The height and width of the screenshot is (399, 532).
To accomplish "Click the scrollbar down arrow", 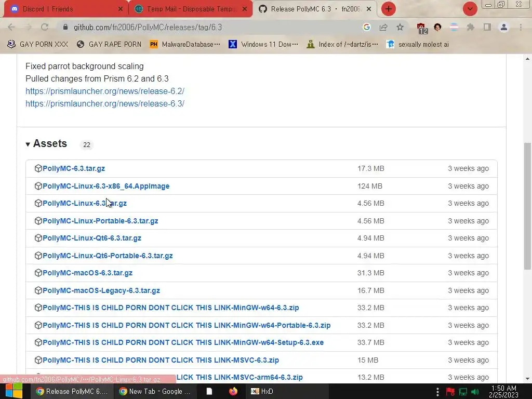I will (527, 379).
